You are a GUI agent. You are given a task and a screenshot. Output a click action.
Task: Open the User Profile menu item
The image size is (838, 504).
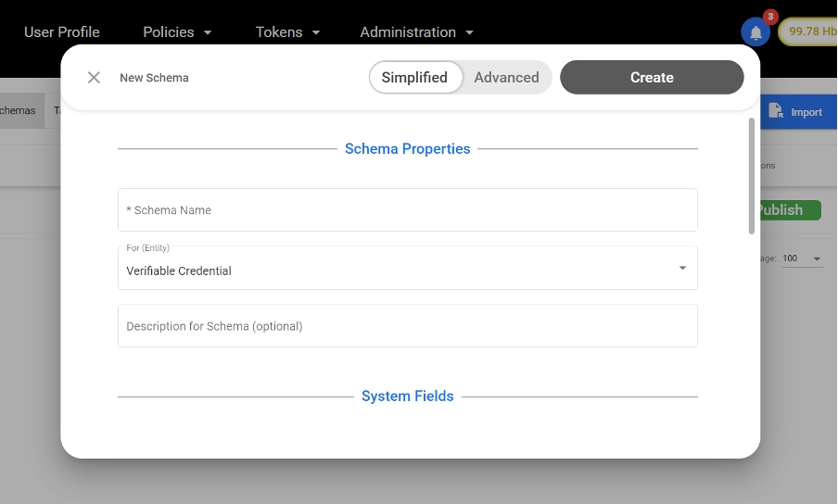(x=61, y=32)
